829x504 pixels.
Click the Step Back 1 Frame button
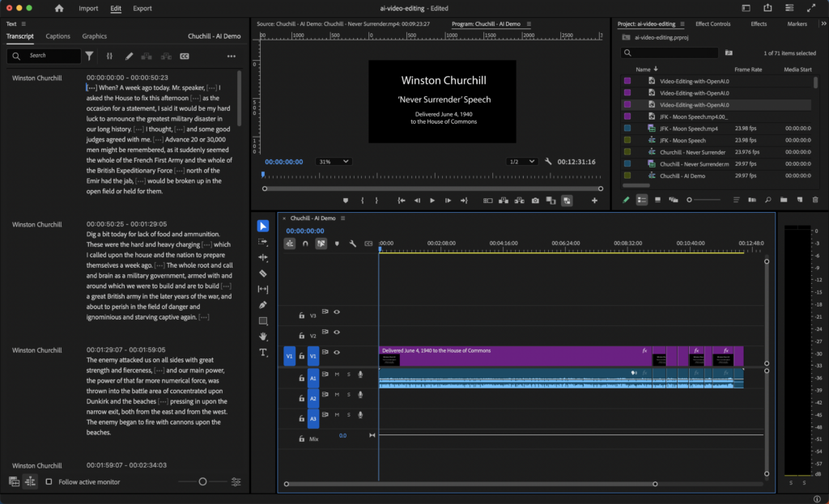tap(417, 201)
